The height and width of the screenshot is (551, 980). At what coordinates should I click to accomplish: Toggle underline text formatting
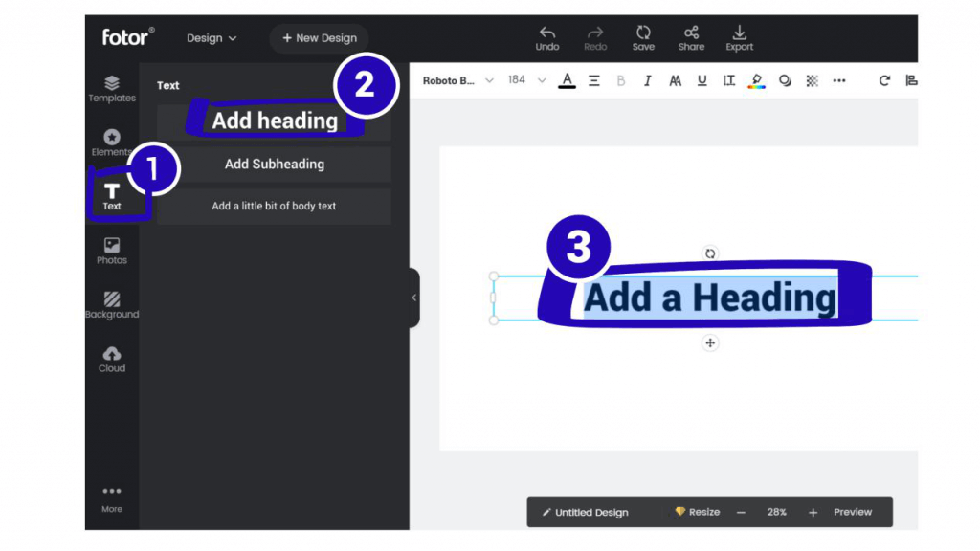[x=702, y=80]
